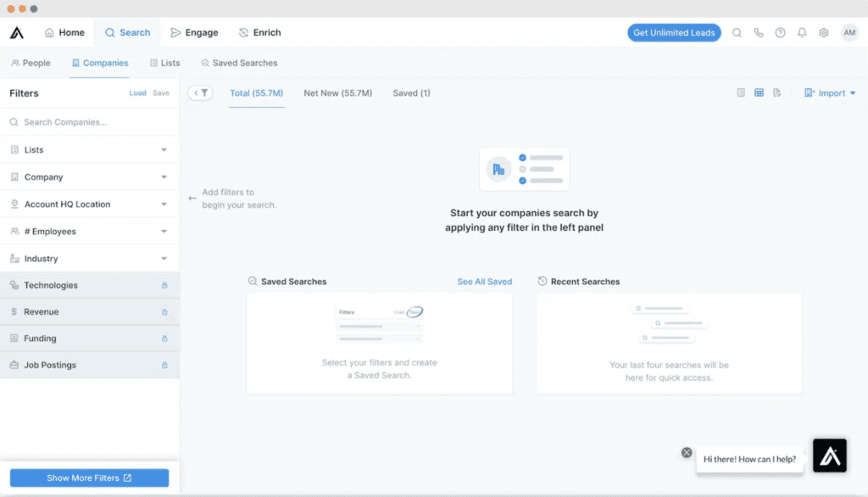Click the Save filters link

(161, 93)
